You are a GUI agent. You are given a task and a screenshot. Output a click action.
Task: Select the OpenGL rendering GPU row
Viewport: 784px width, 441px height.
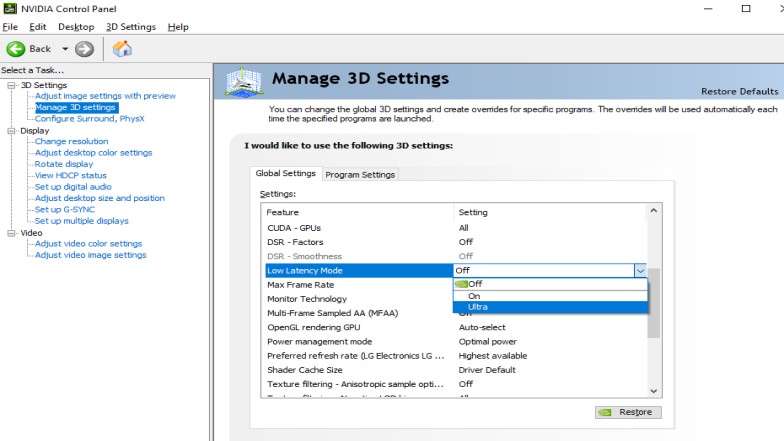(455, 328)
